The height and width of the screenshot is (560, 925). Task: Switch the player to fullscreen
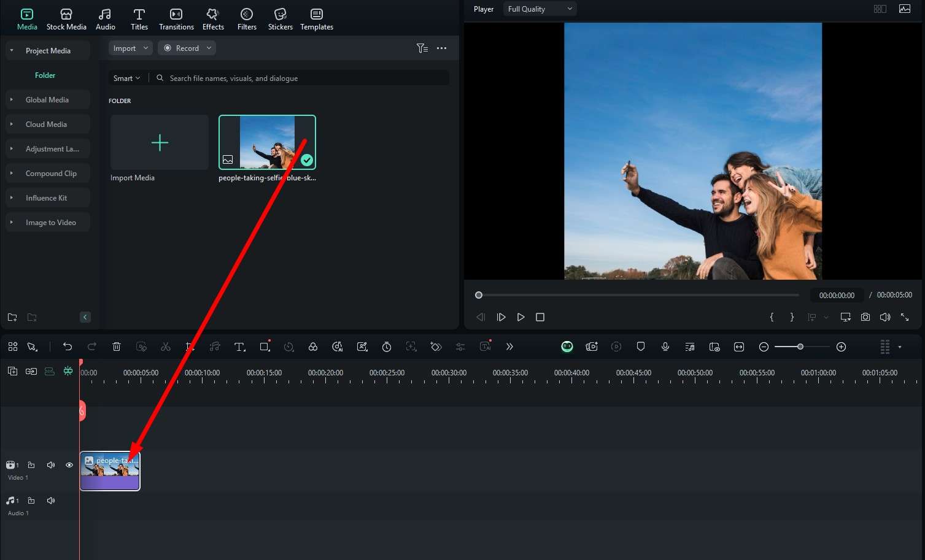pos(905,317)
